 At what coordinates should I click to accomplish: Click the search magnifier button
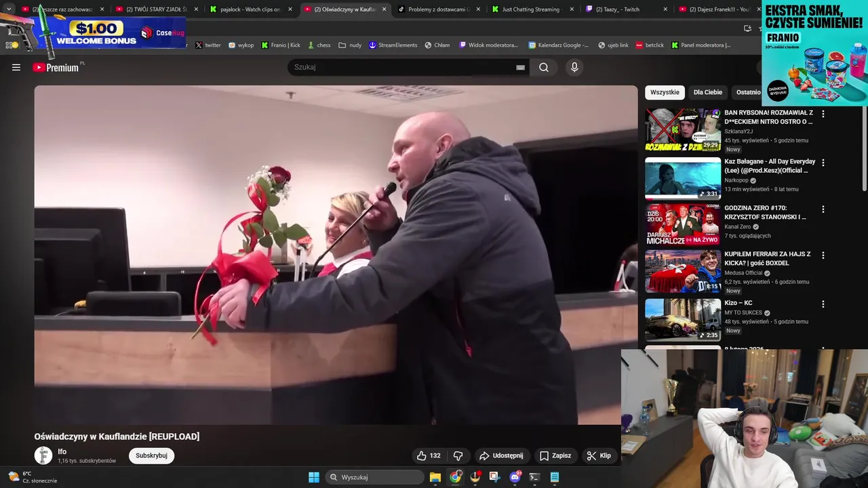(x=544, y=67)
